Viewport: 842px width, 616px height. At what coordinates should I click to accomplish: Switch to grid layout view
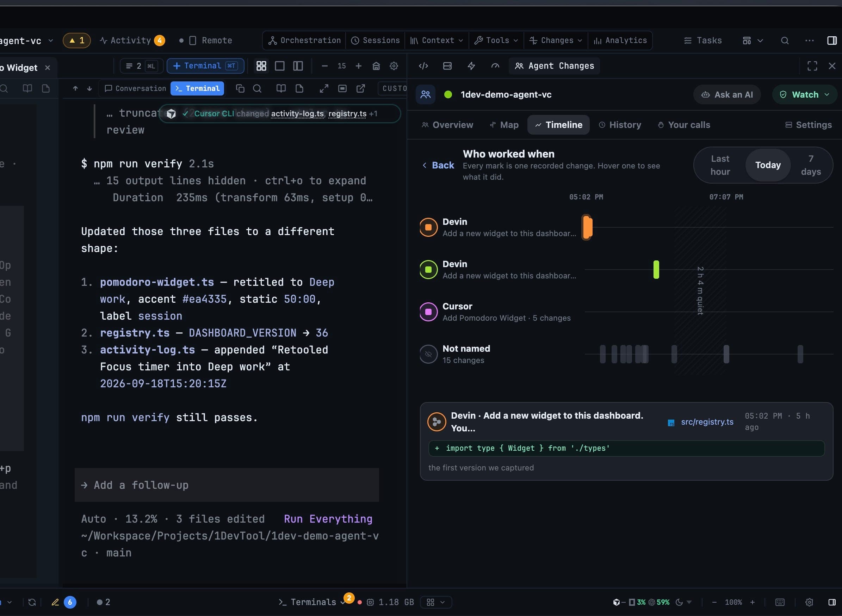(261, 66)
